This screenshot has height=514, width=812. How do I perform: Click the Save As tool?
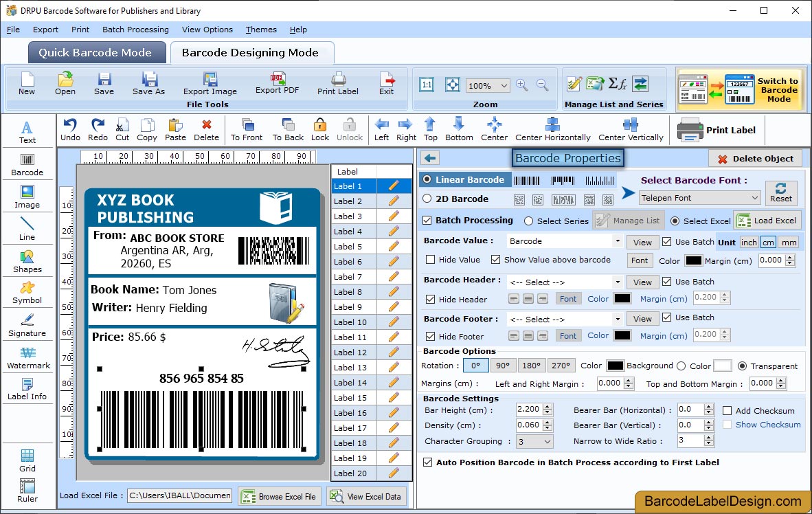pyautogui.click(x=148, y=84)
